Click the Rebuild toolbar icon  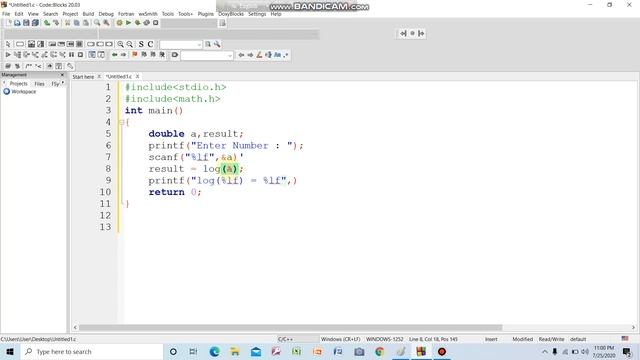(147, 23)
